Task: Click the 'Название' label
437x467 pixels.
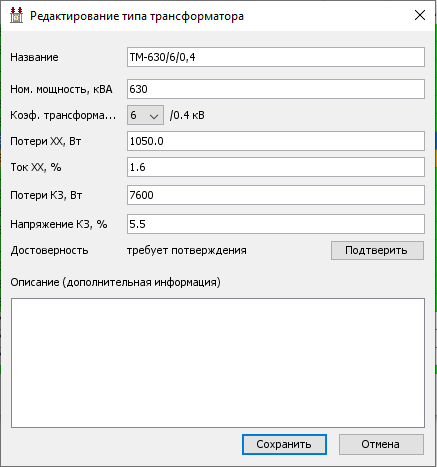Action: [x=34, y=57]
